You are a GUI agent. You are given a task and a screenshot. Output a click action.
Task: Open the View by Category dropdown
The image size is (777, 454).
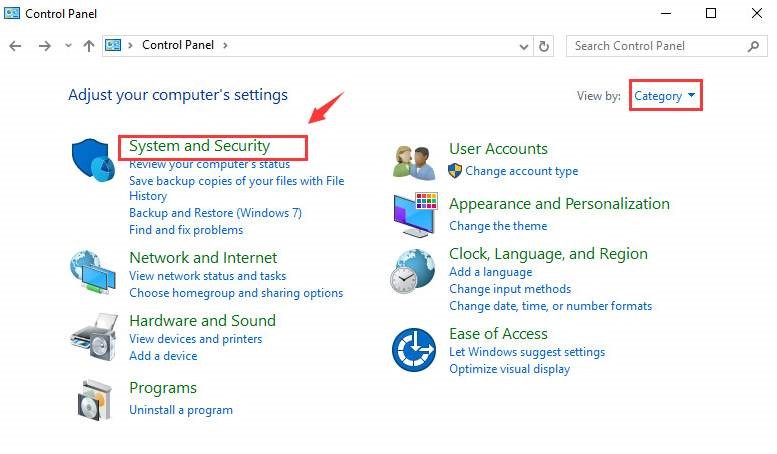tap(665, 96)
